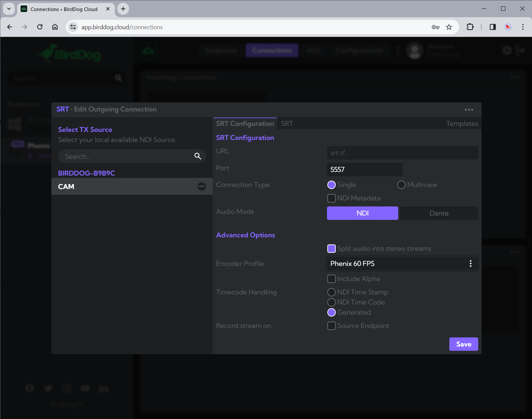The width and height of the screenshot is (532, 419).
Task: Enable Include Alpha checkbox
Action: click(x=331, y=279)
